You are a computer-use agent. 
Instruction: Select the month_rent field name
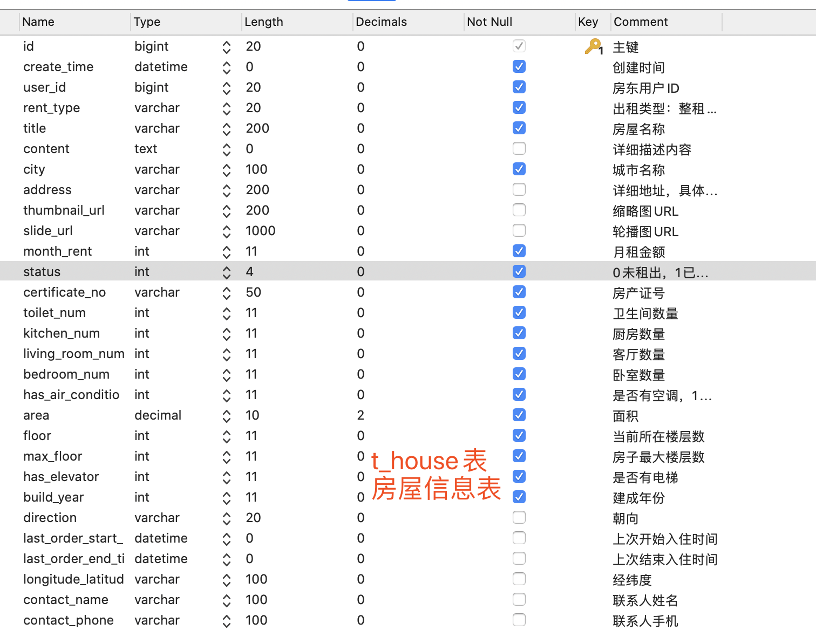point(58,251)
